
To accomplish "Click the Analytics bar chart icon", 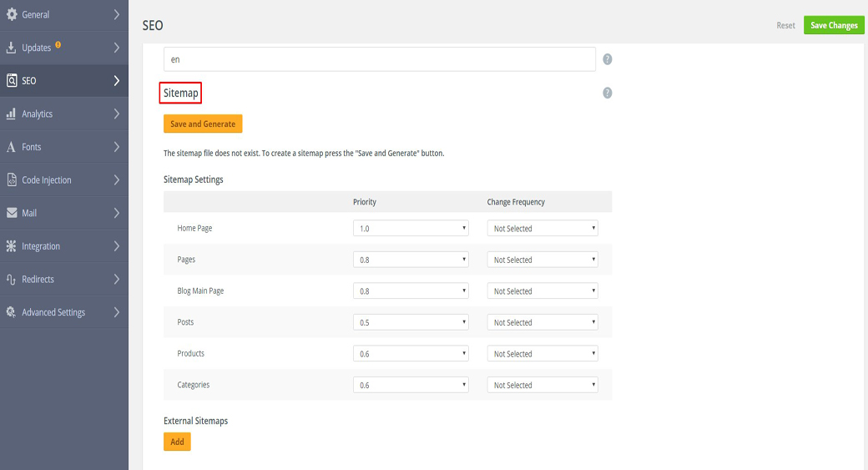I will click(x=12, y=114).
